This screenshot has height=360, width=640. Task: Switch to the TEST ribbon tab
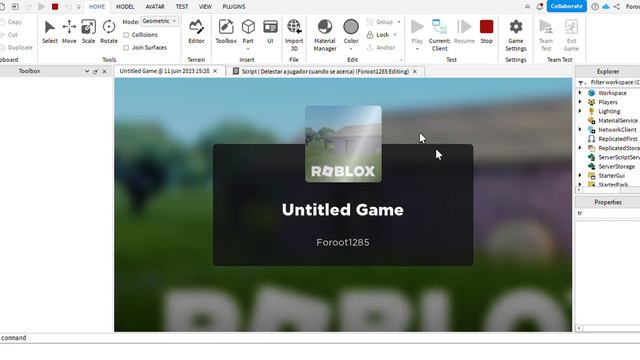[x=182, y=7]
